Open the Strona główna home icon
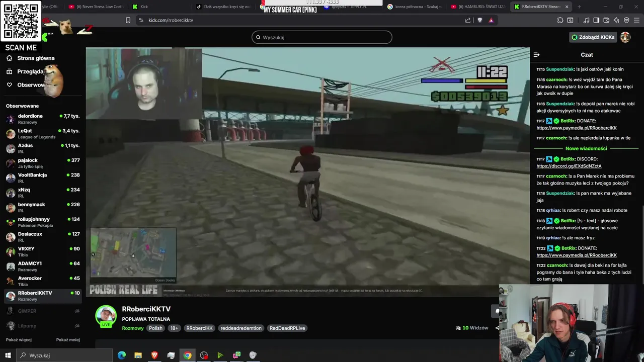 pos(9,58)
